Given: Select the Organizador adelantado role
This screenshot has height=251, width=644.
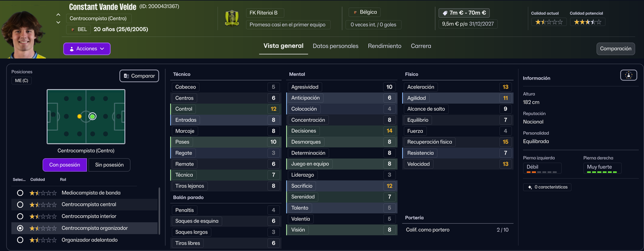Looking at the screenshot, I should (x=20, y=240).
